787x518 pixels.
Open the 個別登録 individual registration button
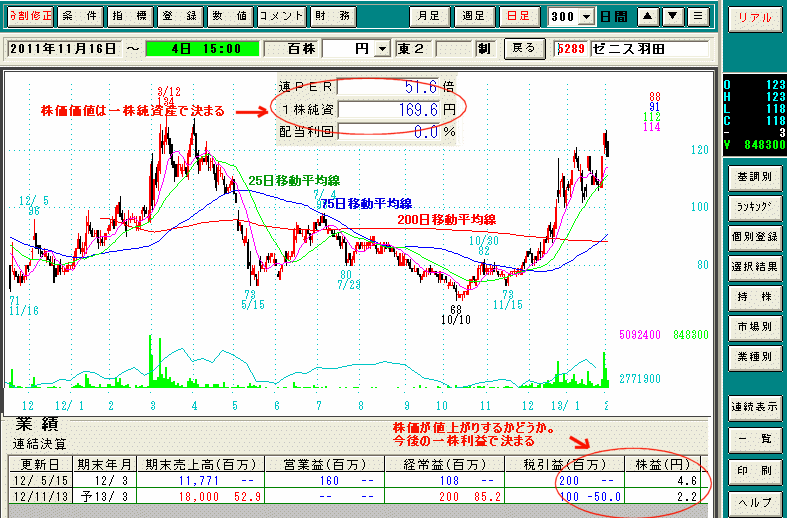pyautogui.click(x=754, y=236)
